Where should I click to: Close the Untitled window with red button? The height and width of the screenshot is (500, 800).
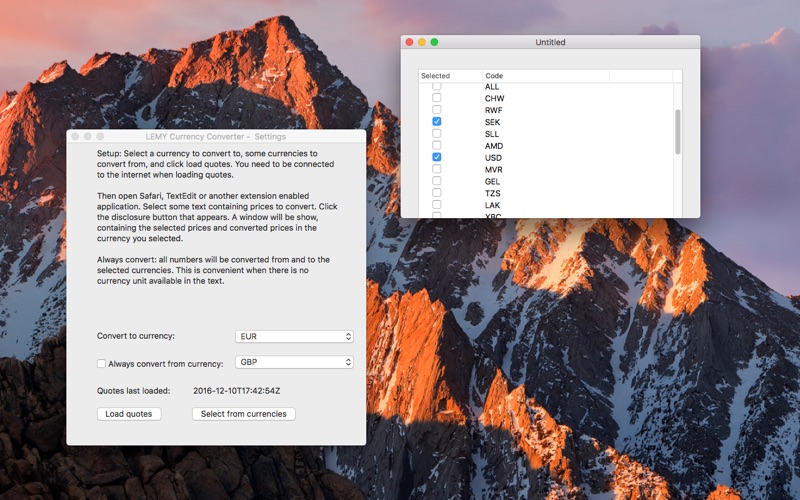[x=409, y=42]
